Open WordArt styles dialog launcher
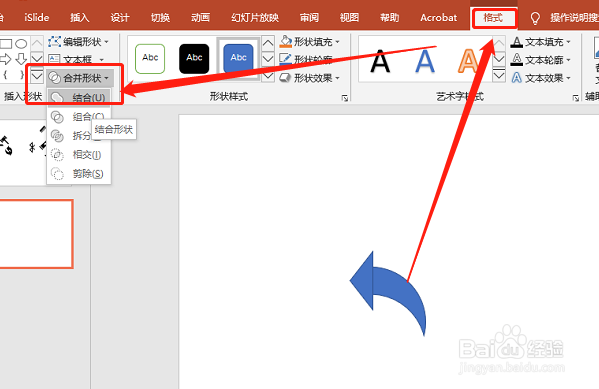 pyautogui.click(x=576, y=98)
